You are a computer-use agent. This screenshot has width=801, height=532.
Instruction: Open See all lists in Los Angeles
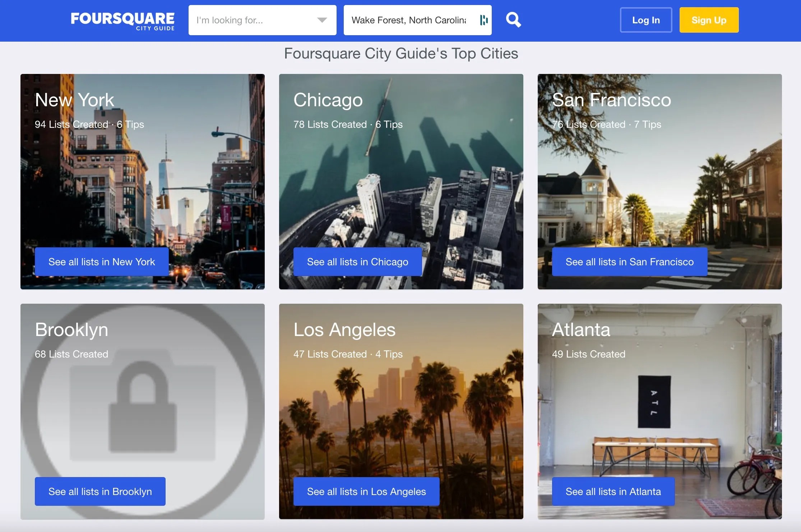(366, 491)
